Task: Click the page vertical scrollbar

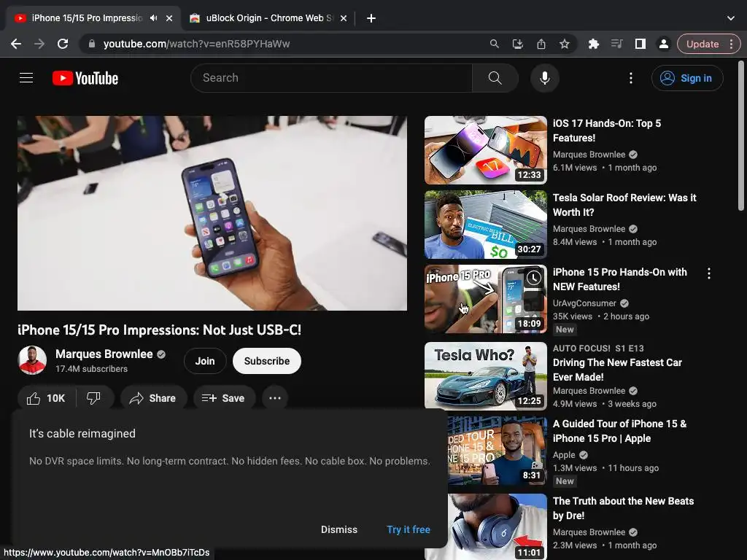Action: tap(741, 136)
